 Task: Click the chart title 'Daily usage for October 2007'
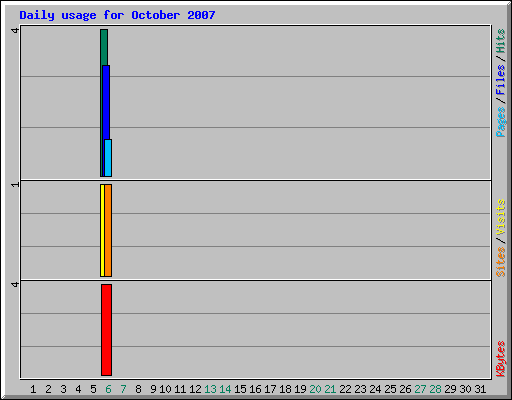[x=117, y=15]
